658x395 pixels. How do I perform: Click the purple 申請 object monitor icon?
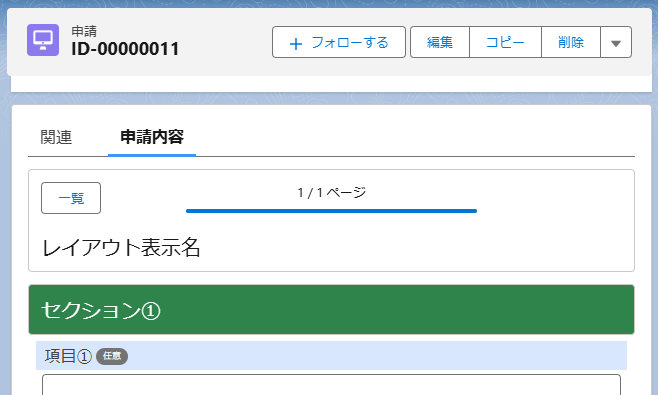(43, 40)
